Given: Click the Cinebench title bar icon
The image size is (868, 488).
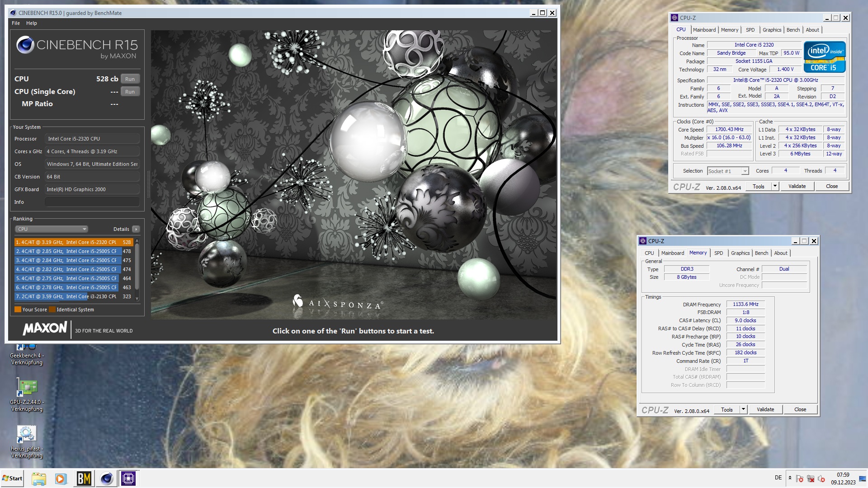Looking at the screenshot, I should pos(13,13).
